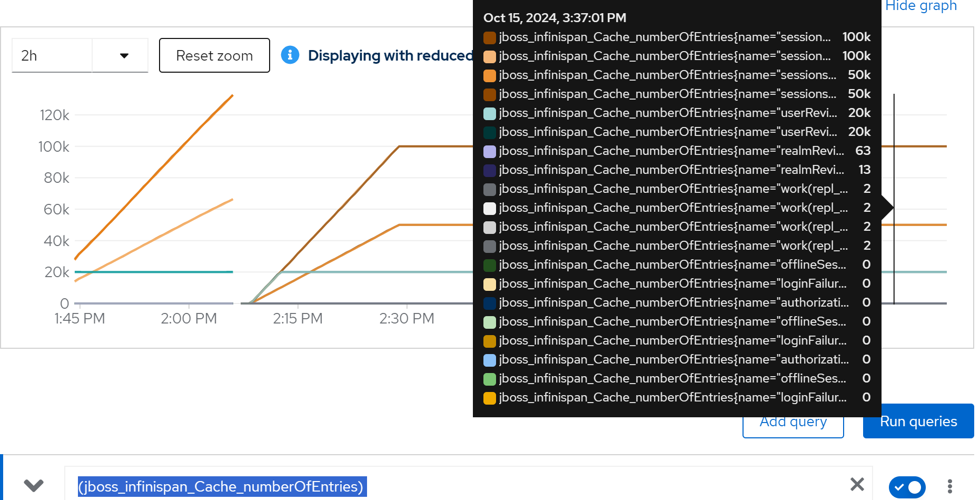Click the dropdown caret arrow for timespan
This screenshot has width=980, height=500.
click(124, 55)
